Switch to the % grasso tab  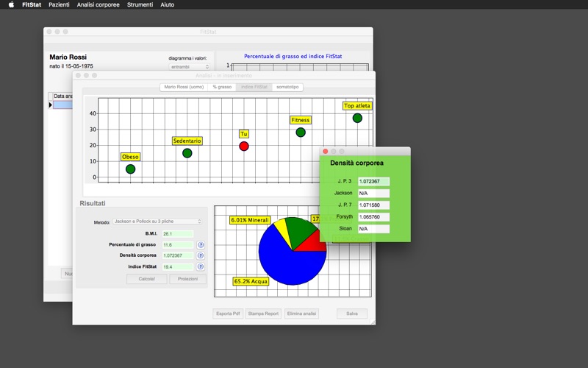click(x=222, y=87)
